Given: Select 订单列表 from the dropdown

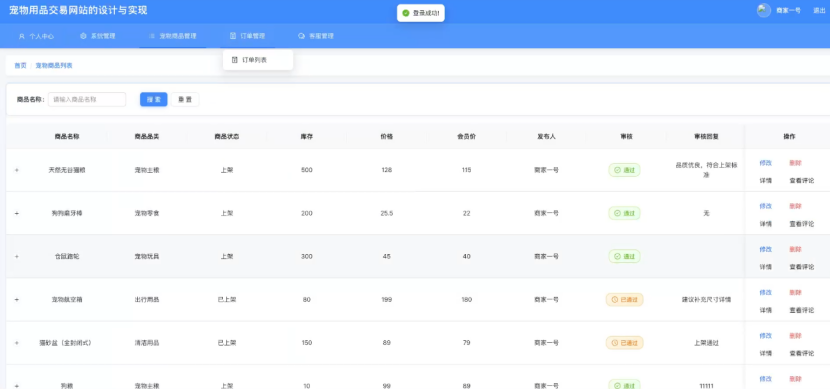Looking at the screenshot, I should click(258, 60).
